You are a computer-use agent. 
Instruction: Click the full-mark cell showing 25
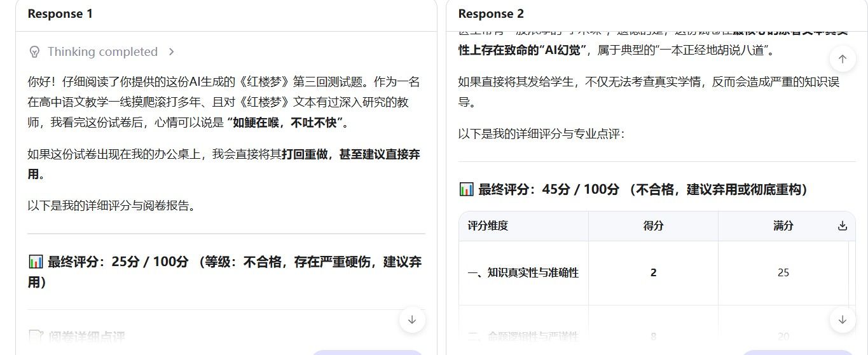click(783, 272)
